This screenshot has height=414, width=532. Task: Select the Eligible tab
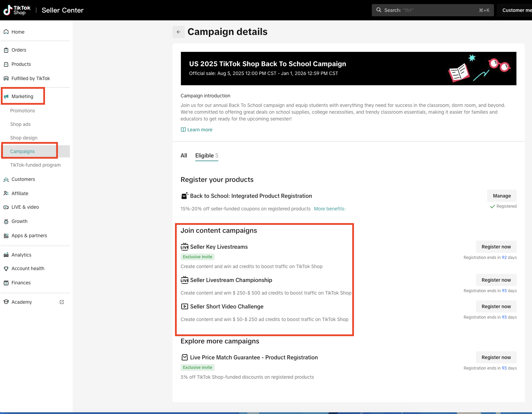206,155
